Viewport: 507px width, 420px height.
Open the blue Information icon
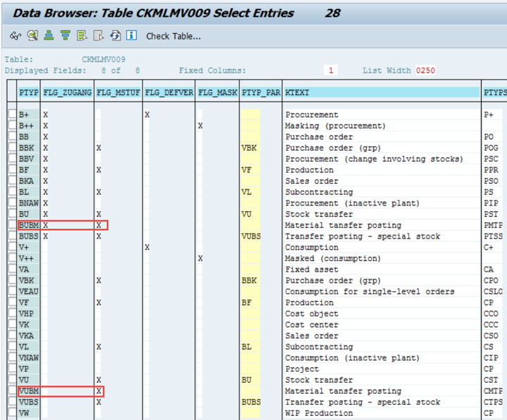[x=131, y=35]
